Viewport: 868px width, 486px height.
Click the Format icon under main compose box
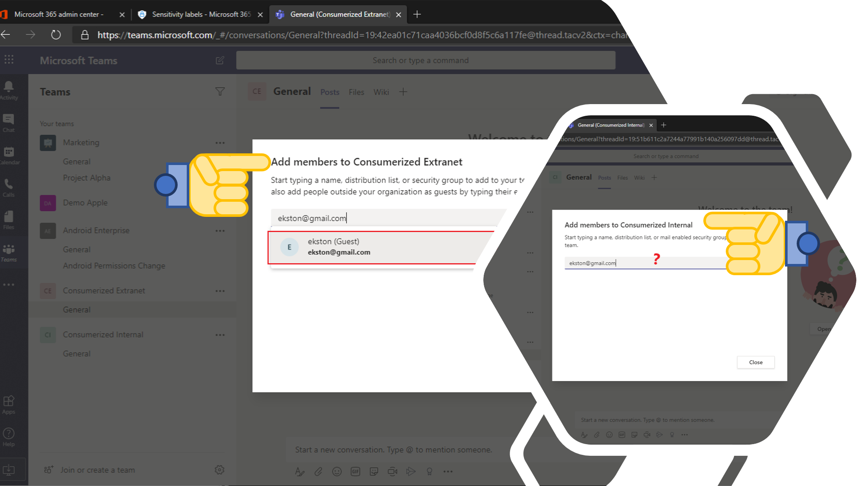(300, 471)
